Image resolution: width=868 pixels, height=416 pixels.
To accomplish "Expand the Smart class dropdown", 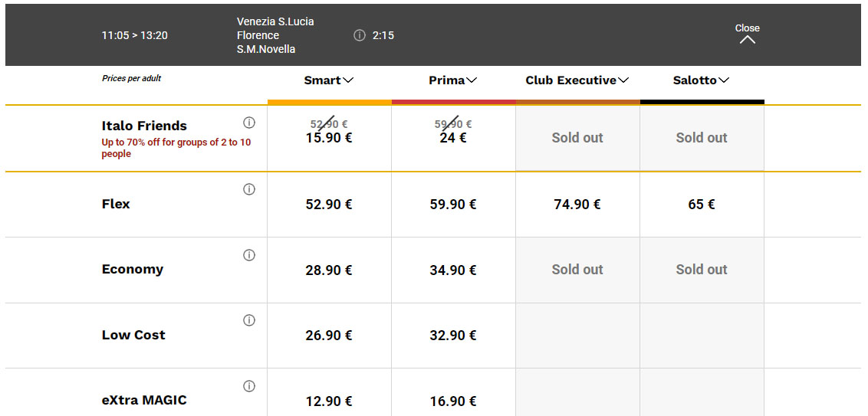I will pyautogui.click(x=329, y=80).
